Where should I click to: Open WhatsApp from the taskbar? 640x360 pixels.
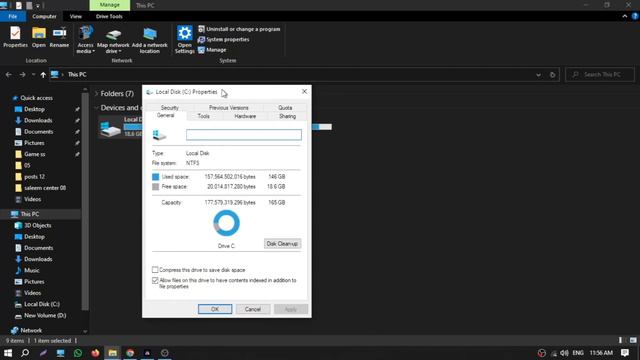click(78, 353)
